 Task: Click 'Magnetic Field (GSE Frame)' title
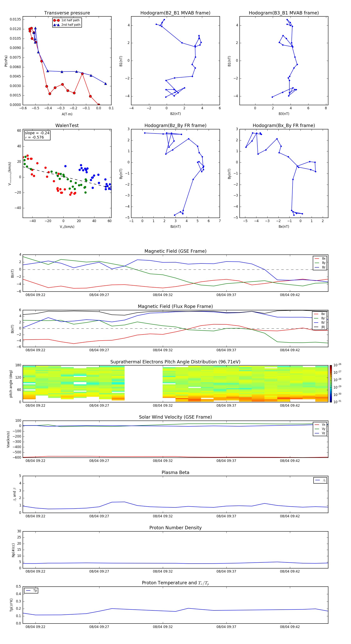pos(175,251)
